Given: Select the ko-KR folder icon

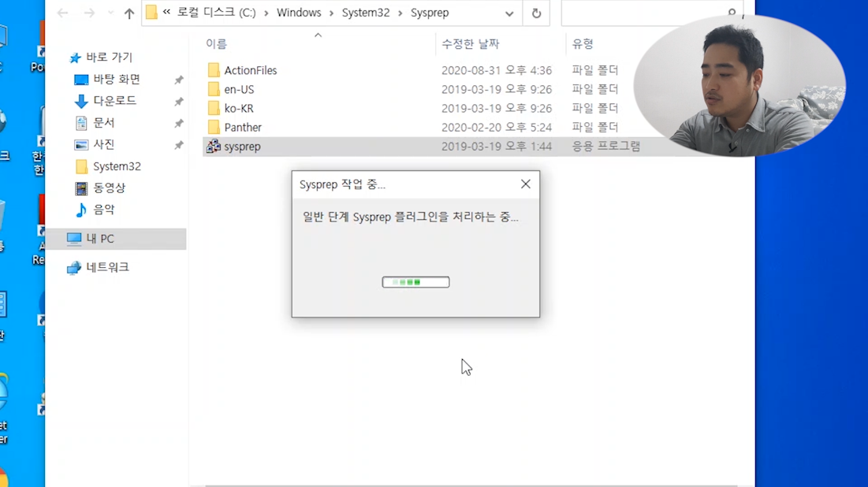Looking at the screenshot, I should coord(214,108).
